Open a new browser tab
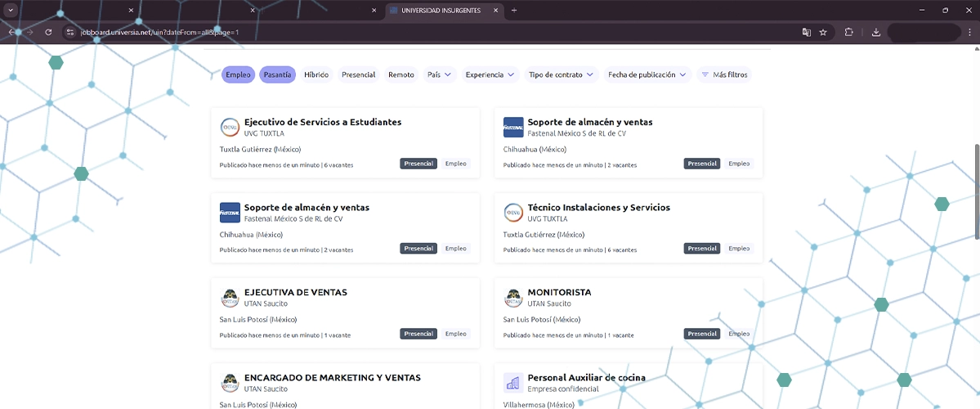This screenshot has width=980, height=409. tap(514, 10)
